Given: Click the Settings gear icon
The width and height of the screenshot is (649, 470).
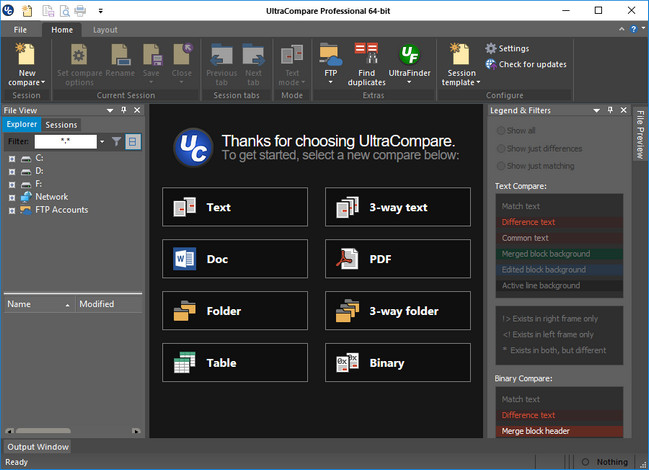Looking at the screenshot, I should point(491,48).
